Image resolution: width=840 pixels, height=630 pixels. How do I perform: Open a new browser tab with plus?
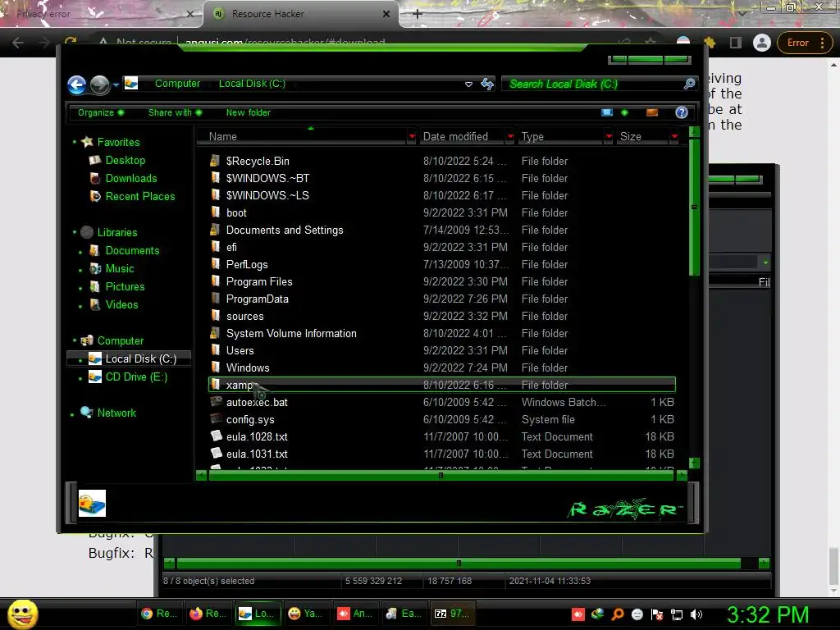(418, 14)
